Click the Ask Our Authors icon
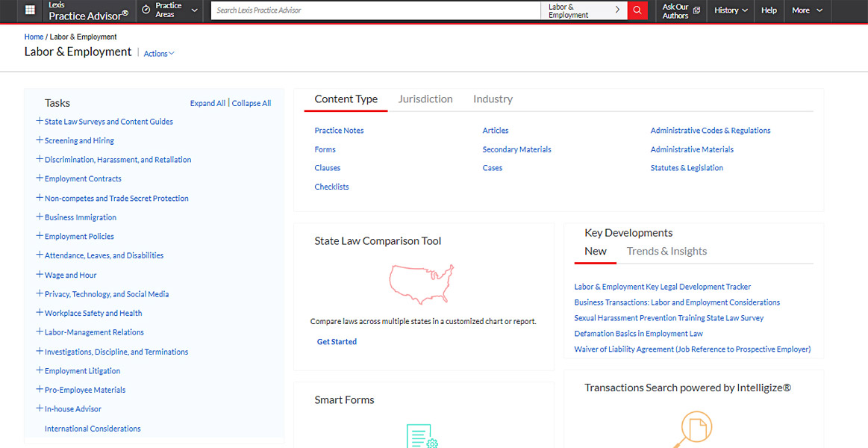Screen dimensions: 868x448 click(696, 10)
